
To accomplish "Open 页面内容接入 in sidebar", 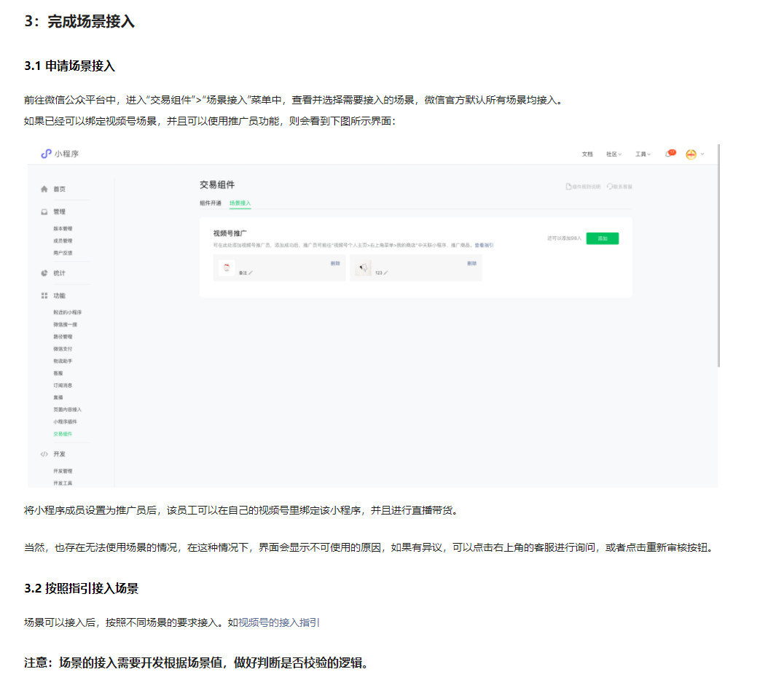I will [67, 410].
